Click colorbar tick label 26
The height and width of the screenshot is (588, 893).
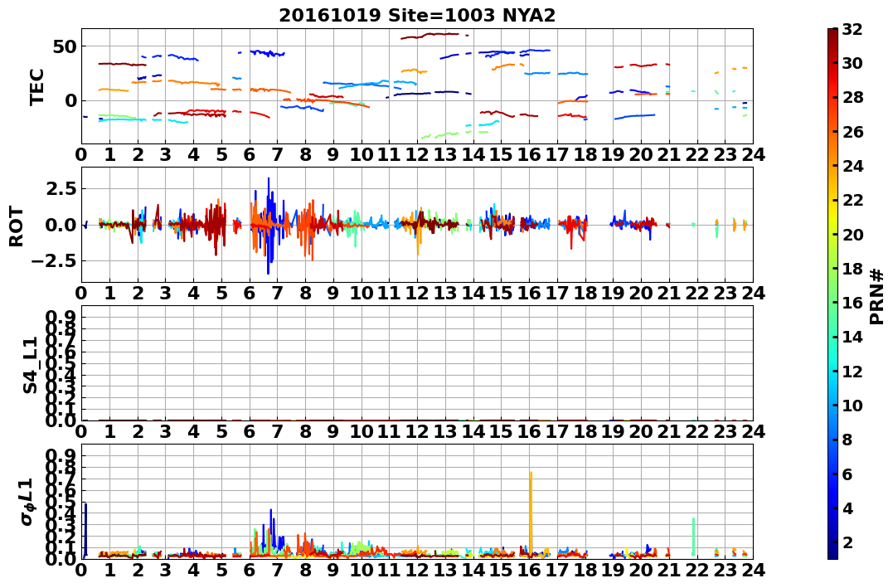[852, 132]
